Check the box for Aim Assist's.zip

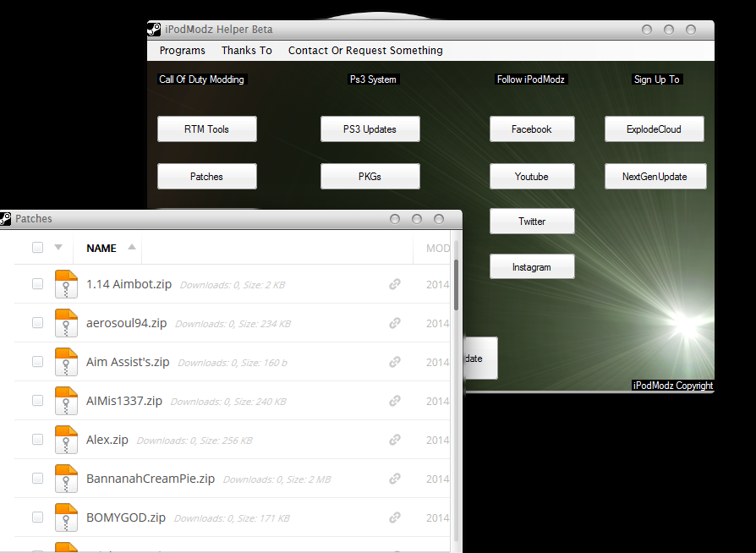click(x=37, y=362)
